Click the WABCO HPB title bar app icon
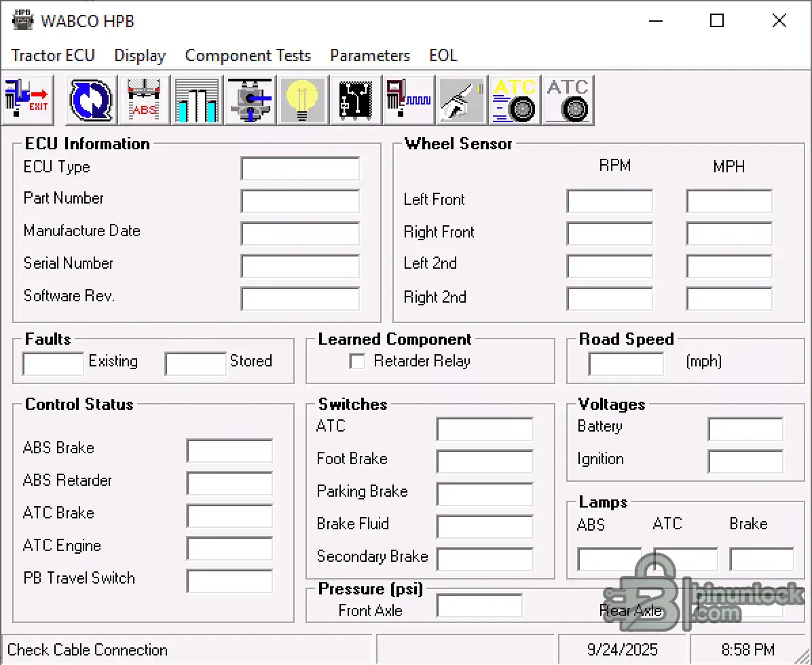 click(x=22, y=21)
